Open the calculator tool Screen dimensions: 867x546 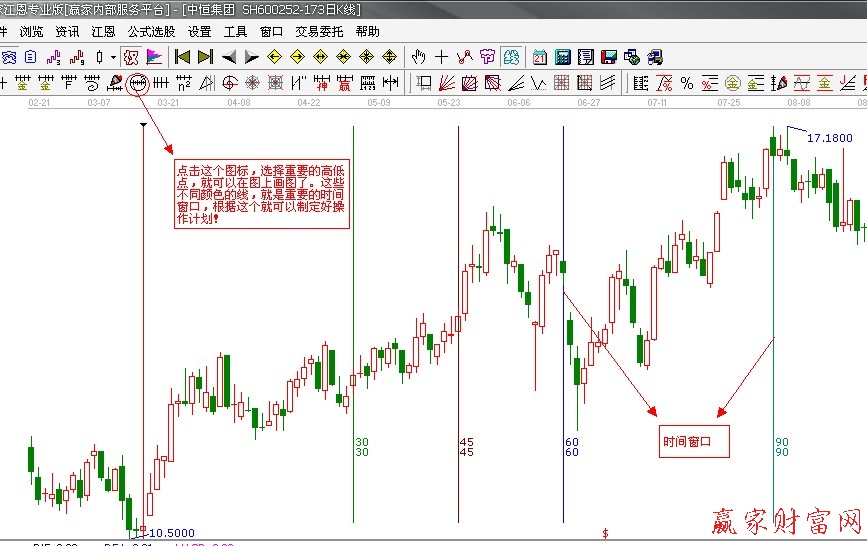point(563,56)
